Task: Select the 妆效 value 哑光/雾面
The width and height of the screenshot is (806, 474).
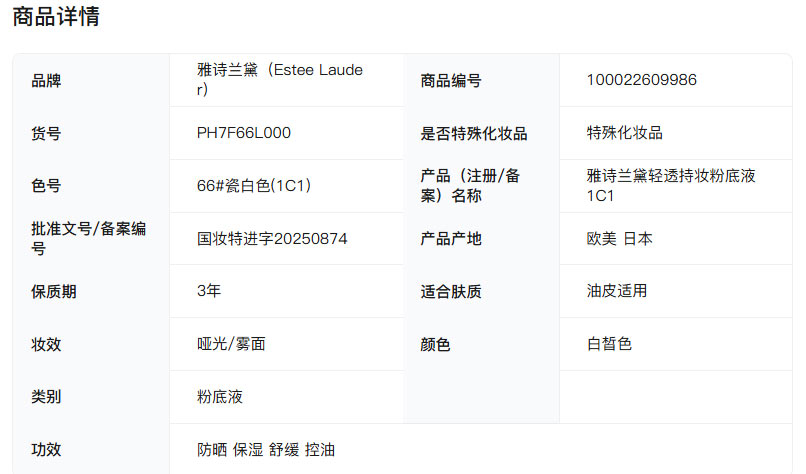Action: (x=231, y=344)
